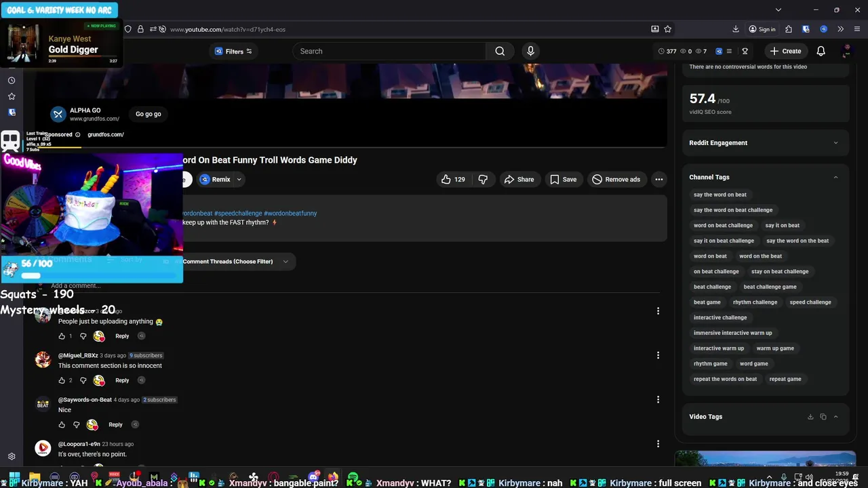Open sidebar settings gear at bottom left
The width and height of the screenshot is (868, 488).
click(12, 457)
